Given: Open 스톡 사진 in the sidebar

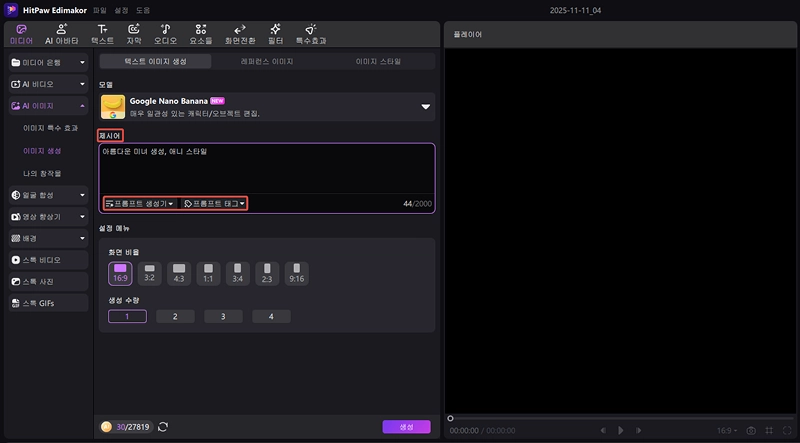Looking at the screenshot, I should [48, 281].
